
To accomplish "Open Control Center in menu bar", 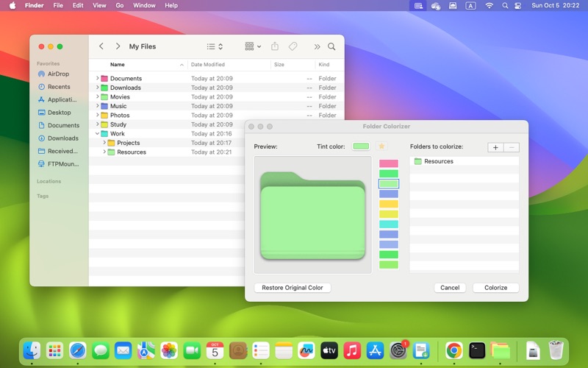I will (517, 5).
